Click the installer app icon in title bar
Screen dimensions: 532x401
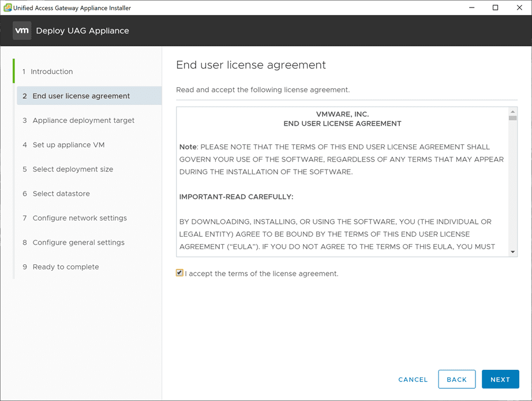8,8
